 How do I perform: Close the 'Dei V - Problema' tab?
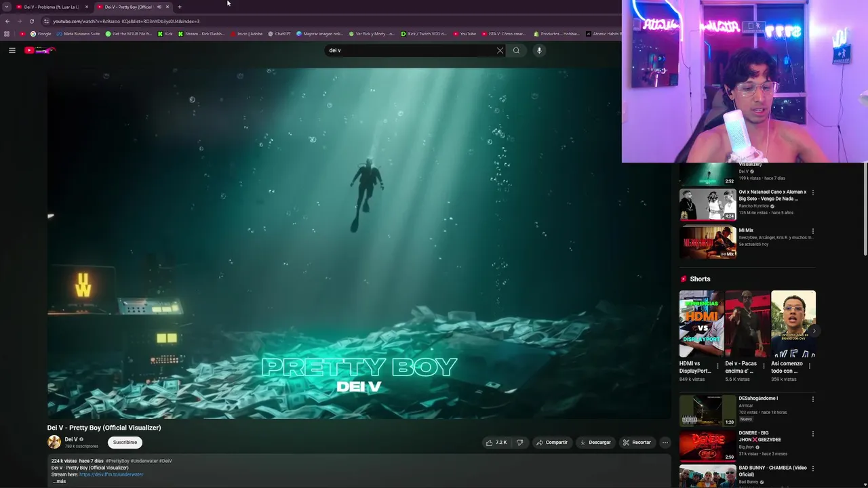click(87, 7)
